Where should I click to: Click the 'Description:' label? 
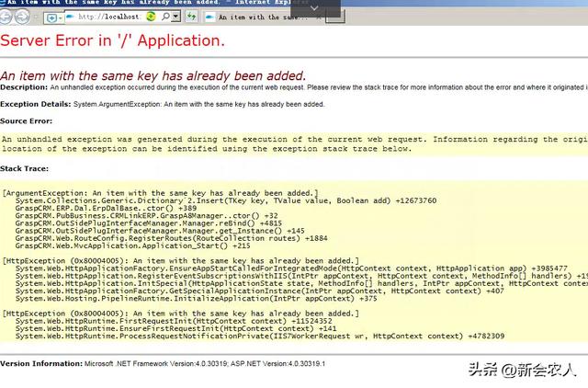click(x=24, y=87)
